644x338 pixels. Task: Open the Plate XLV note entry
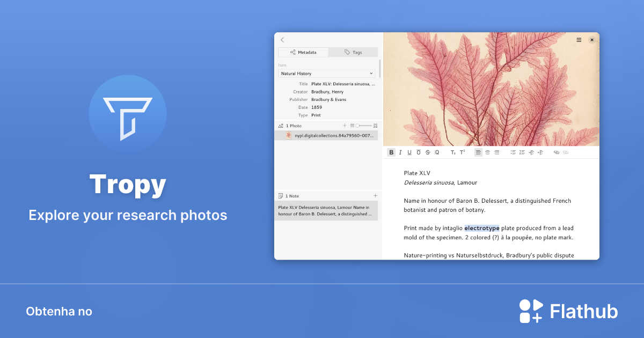tap(326, 210)
